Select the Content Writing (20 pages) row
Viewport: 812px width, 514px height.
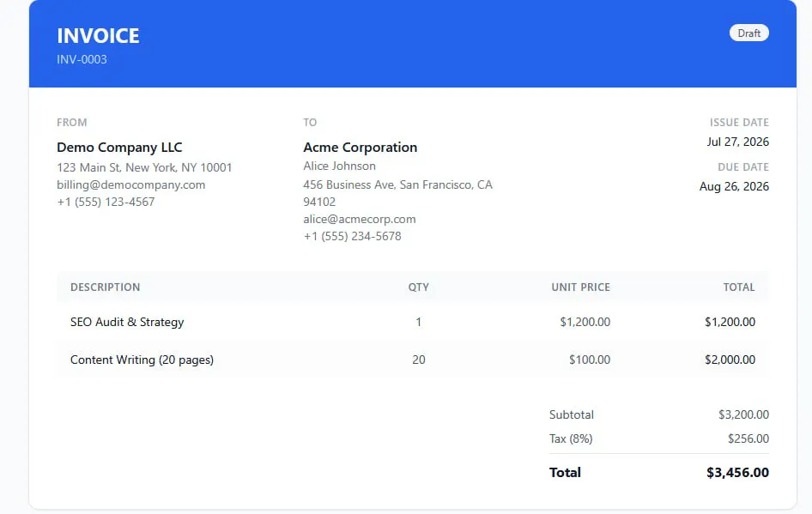click(413, 360)
